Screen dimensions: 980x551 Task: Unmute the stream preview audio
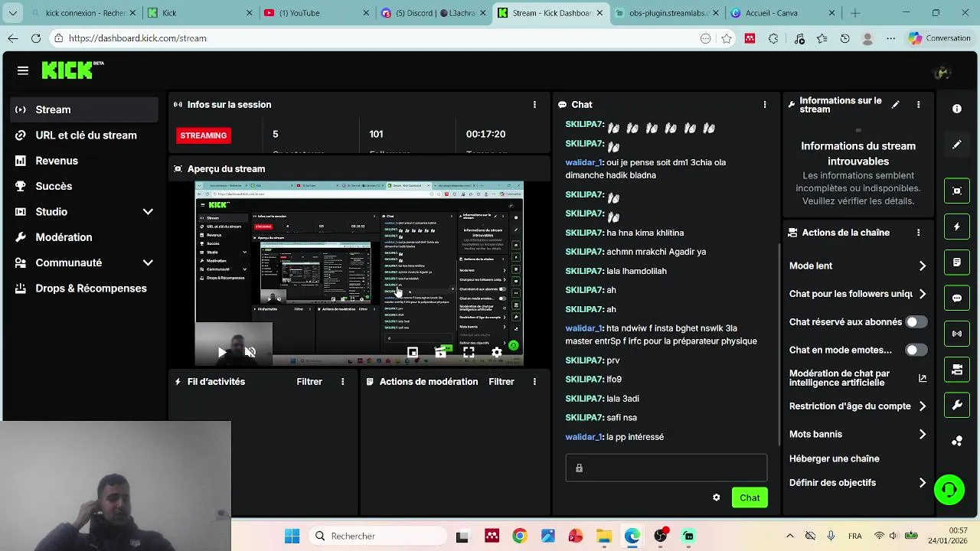[250, 352]
